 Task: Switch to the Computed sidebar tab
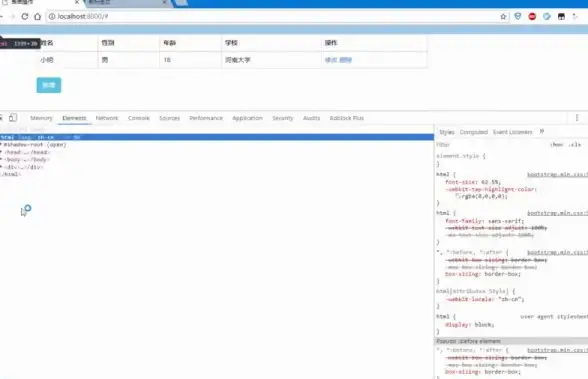[474, 132]
